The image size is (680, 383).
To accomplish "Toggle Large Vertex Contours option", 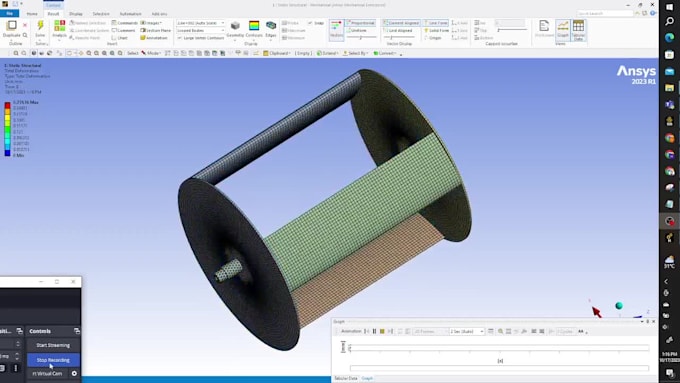I will pyautogui.click(x=201, y=38).
